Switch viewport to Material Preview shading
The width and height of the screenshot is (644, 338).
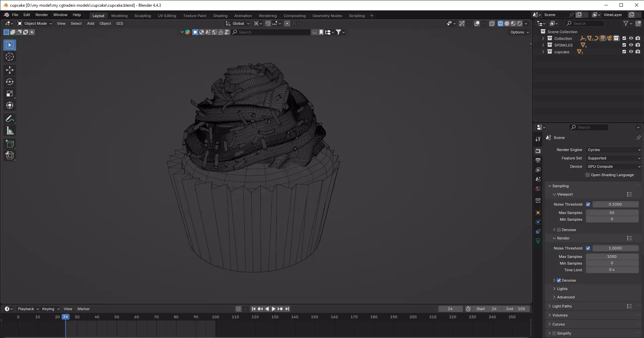coord(513,23)
